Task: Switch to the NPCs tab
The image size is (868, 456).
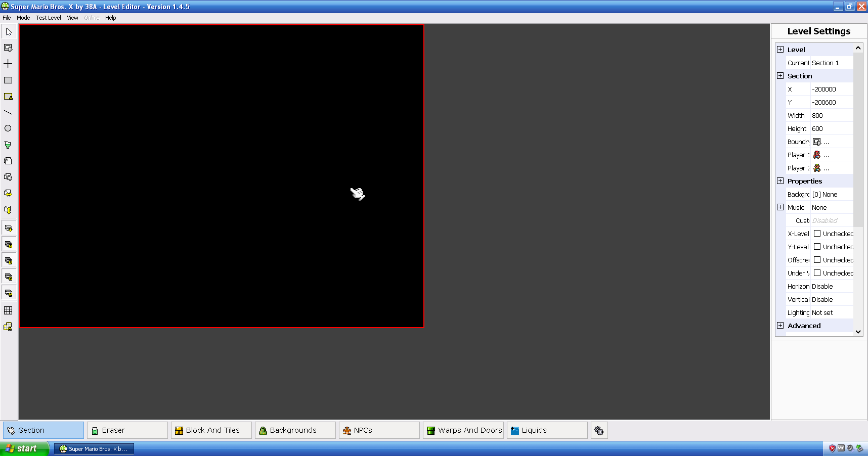Action: pos(379,430)
